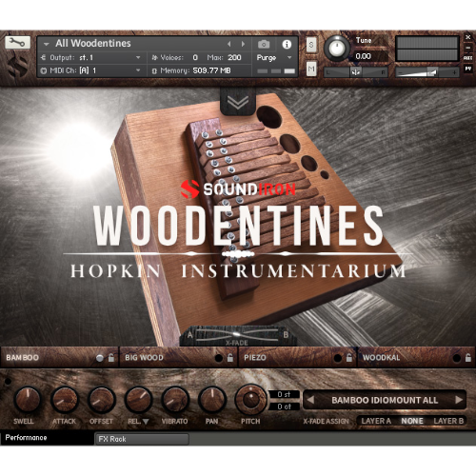Select next instrument with the right arrow
Image resolution: width=476 pixels, height=476 pixels.
[x=243, y=44]
